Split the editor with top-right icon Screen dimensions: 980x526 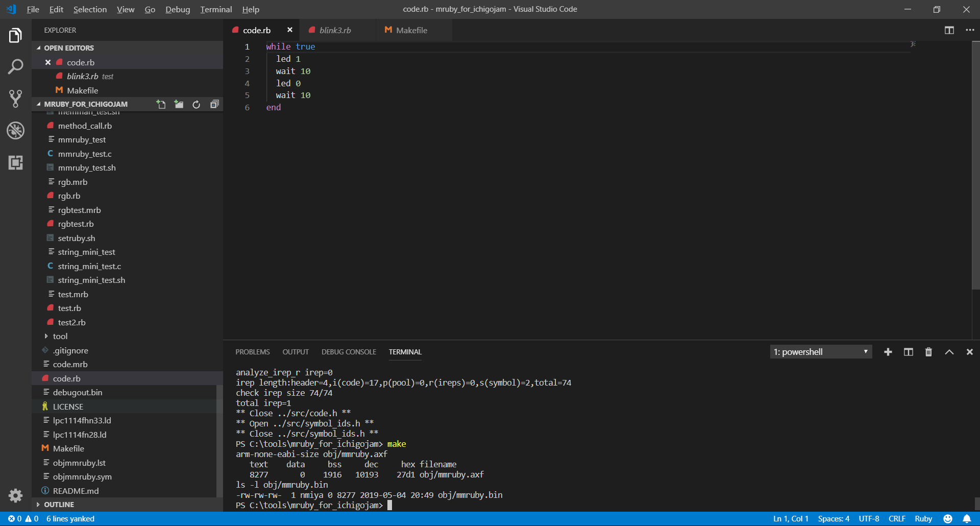(949, 30)
